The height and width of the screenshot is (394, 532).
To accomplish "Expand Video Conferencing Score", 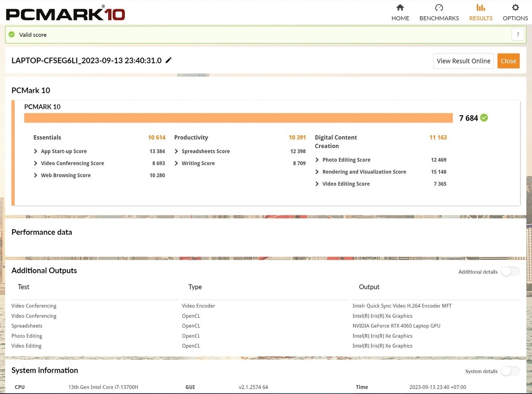I will 36,163.
